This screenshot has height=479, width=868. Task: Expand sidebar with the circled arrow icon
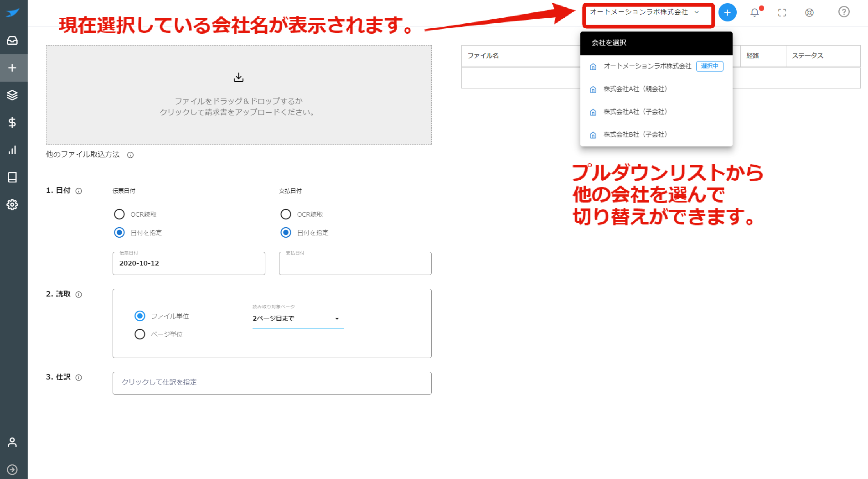12,469
